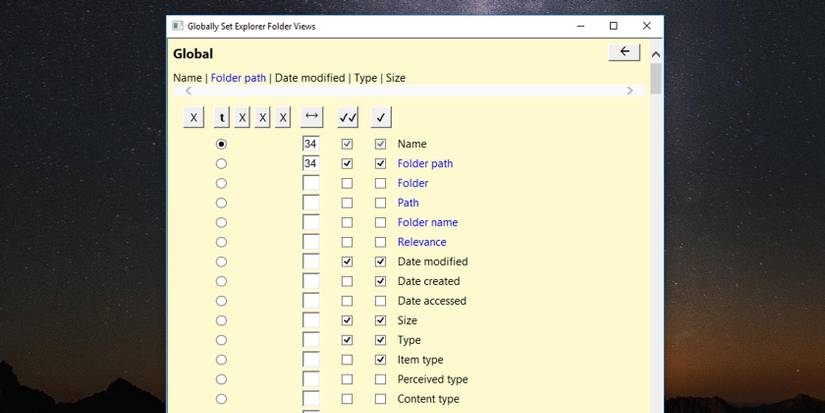
Task: Click the double checkmark ✓✓ button
Action: 348,117
